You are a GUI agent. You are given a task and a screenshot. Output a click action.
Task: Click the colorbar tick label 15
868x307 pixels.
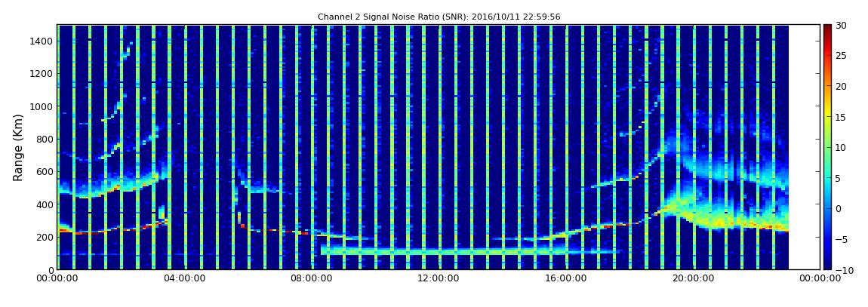tap(841, 117)
